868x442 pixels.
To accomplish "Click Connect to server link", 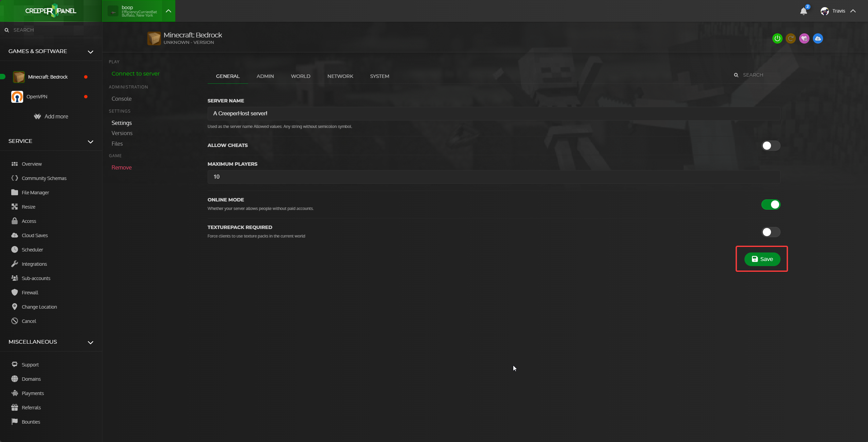I will pyautogui.click(x=135, y=74).
